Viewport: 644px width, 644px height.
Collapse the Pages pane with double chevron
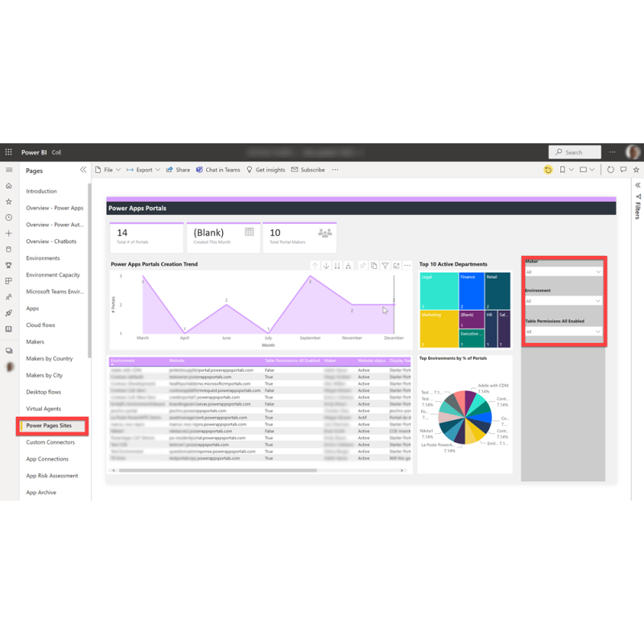tap(84, 170)
